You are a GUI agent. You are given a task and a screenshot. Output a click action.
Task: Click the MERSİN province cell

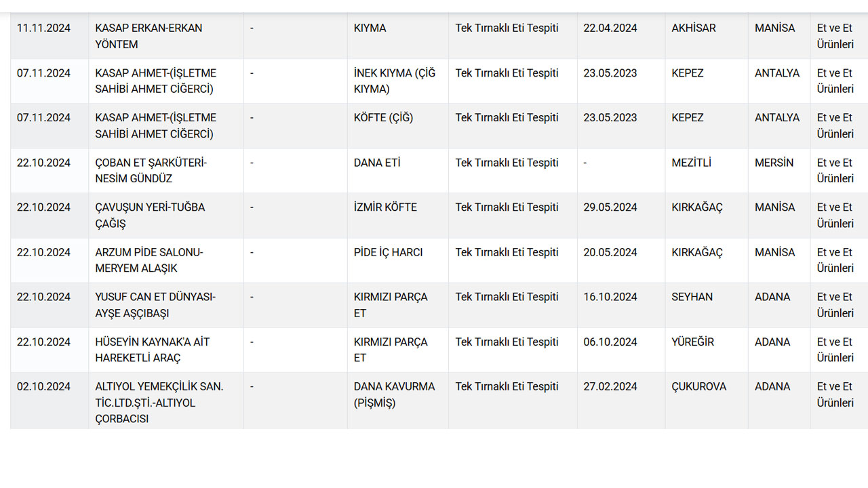[779, 170]
